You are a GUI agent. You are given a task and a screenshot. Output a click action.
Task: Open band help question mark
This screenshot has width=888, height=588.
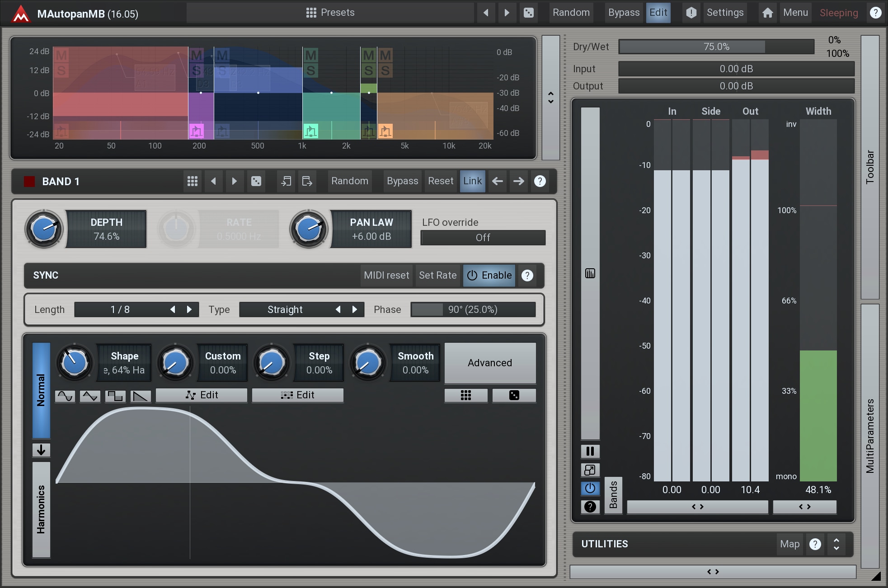click(x=540, y=181)
